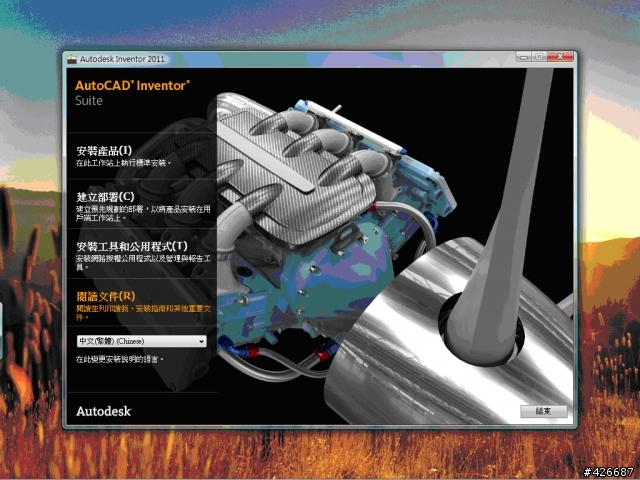
Task: Close the Autodesk Inventor 2011 window
Action: [x=560, y=57]
